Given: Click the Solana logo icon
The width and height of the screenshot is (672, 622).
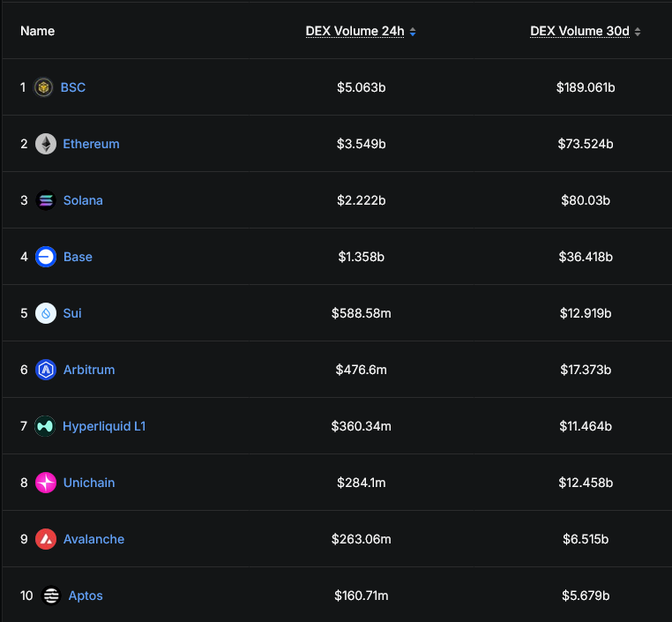Looking at the screenshot, I should coord(46,200).
